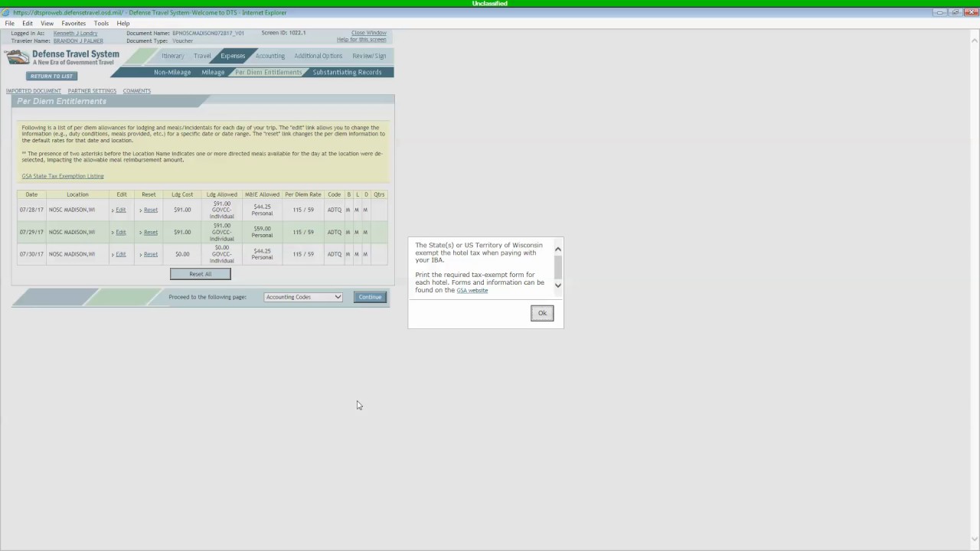Click the Reset All button
This screenshot has height=551, width=980.
200,274
